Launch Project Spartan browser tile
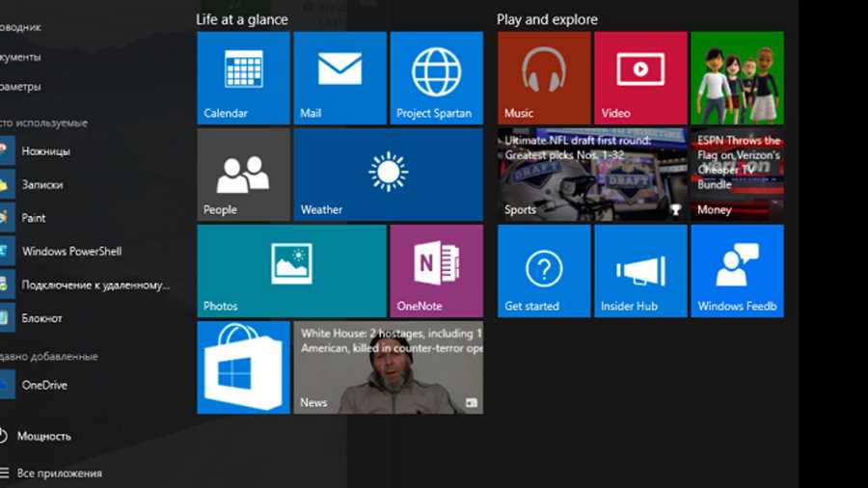Image resolution: width=868 pixels, height=488 pixels. pos(436,78)
